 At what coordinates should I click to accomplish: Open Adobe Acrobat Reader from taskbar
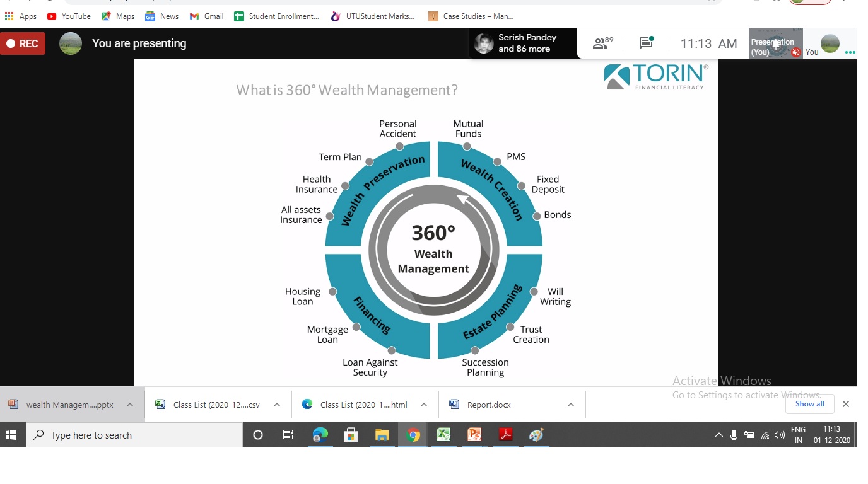point(505,435)
